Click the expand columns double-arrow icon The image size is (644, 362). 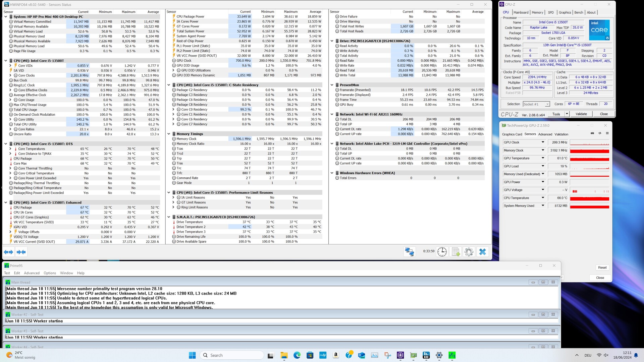(x=8, y=252)
